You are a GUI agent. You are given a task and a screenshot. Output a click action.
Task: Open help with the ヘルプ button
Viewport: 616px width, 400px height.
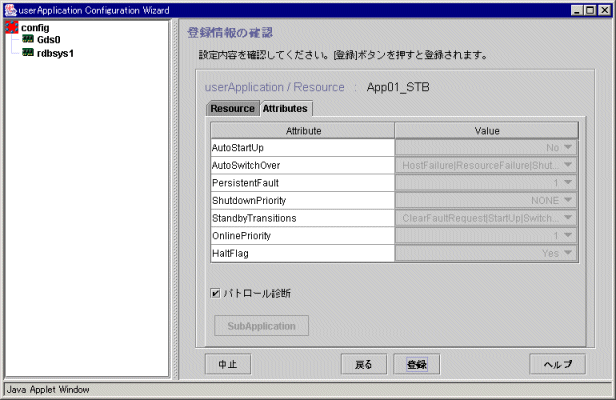coord(557,363)
